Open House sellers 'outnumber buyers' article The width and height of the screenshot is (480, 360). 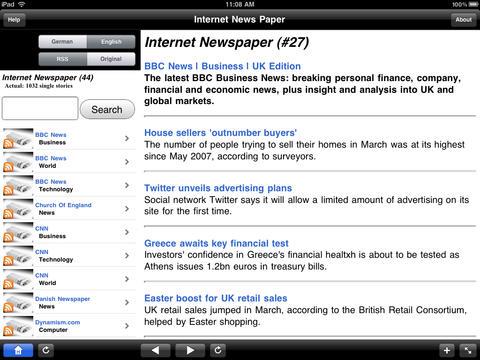click(x=220, y=133)
